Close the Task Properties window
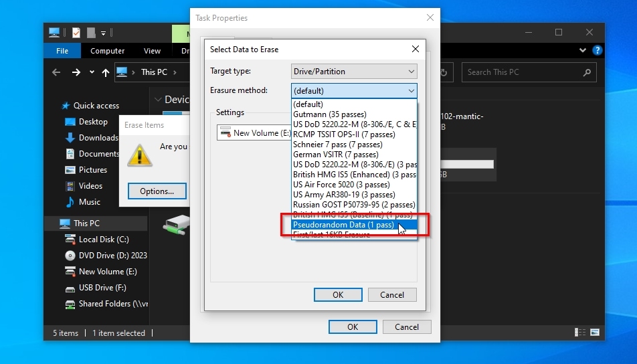 click(430, 17)
